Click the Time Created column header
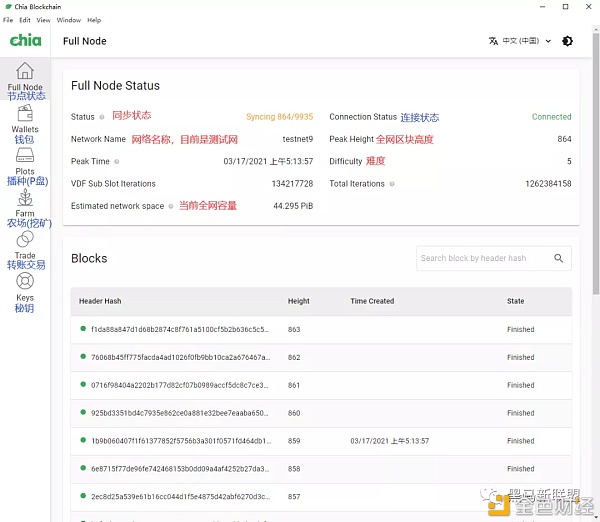Screen dimensions: 600x522 (x=372, y=301)
